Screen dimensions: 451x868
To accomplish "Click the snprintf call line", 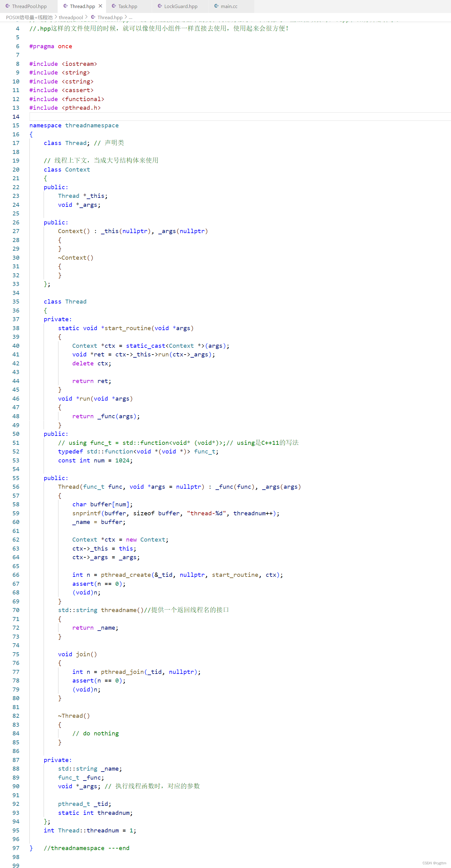I will [176, 513].
